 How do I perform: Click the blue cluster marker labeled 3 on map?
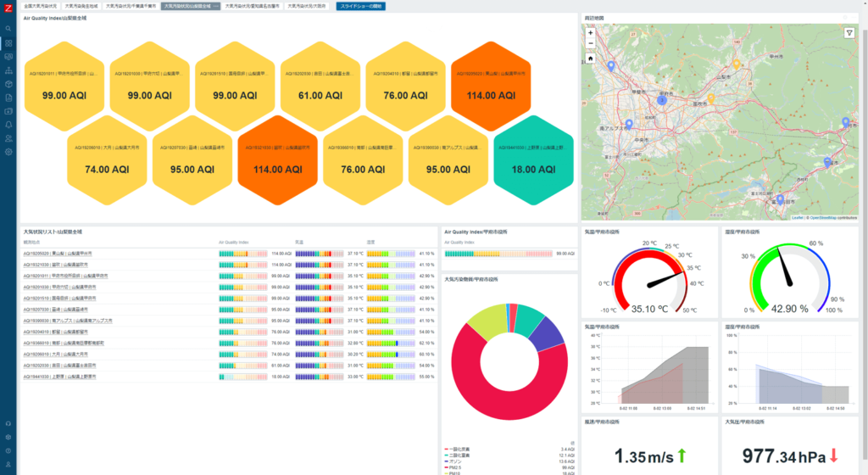661,100
